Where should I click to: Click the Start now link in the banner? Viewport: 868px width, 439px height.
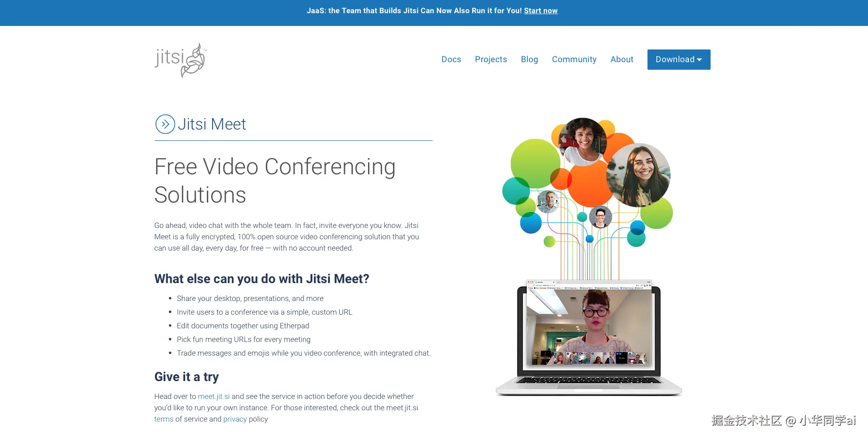coord(540,11)
